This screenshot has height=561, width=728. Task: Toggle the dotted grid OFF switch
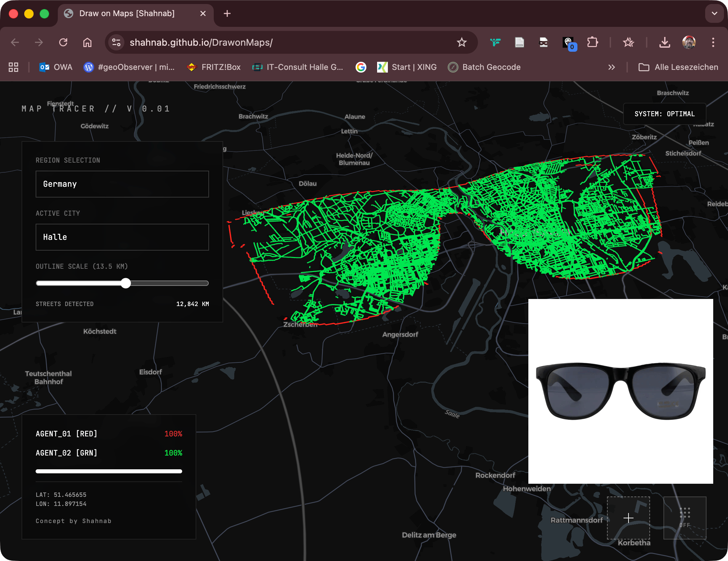click(x=685, y=518)
